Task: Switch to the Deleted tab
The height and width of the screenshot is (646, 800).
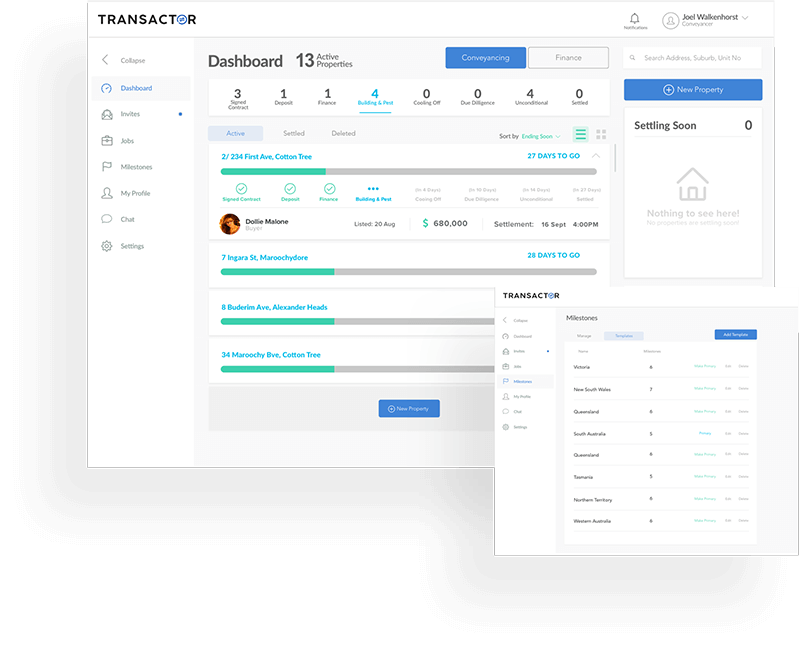Action: 343,133
